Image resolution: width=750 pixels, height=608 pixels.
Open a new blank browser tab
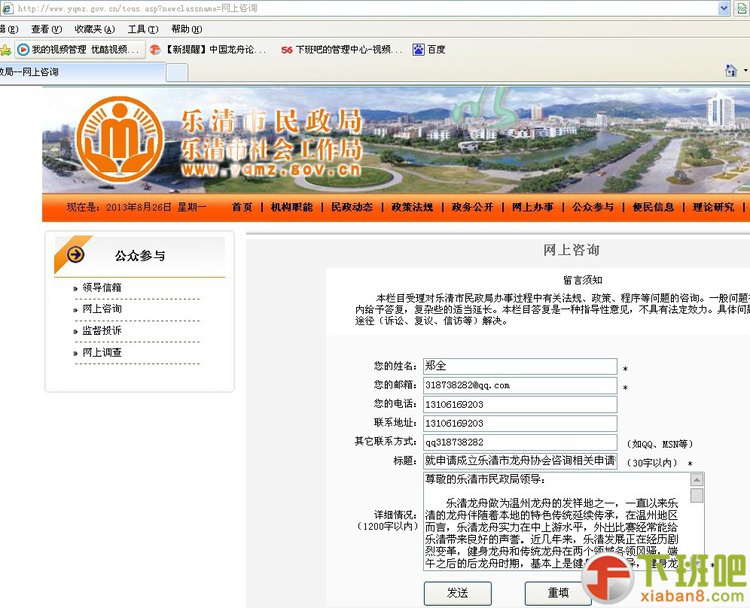pos(177,73)
